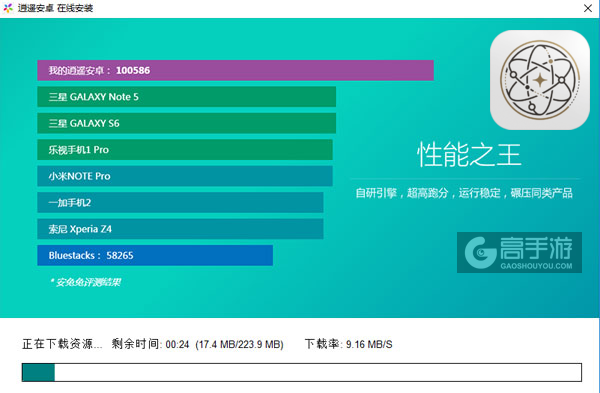This screenshot has width=600, height=393.
Task: Click the atom-style app icon
Action: click(x=540, y=80)
